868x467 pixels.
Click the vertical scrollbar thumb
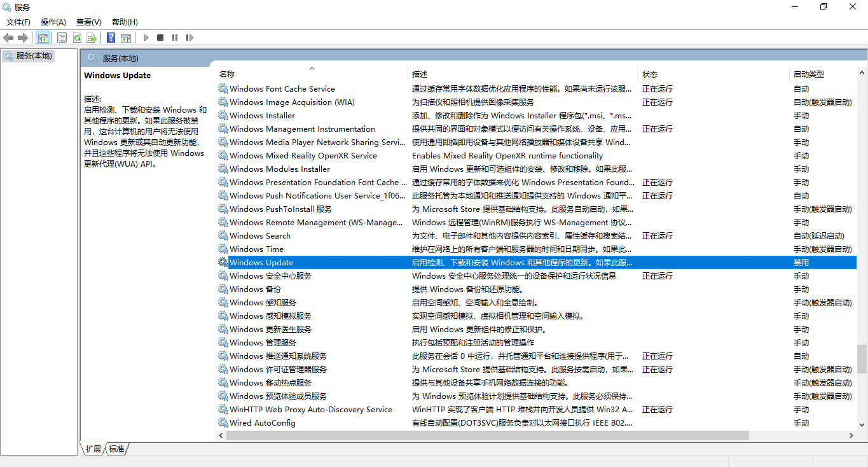(x=862, y=359)
